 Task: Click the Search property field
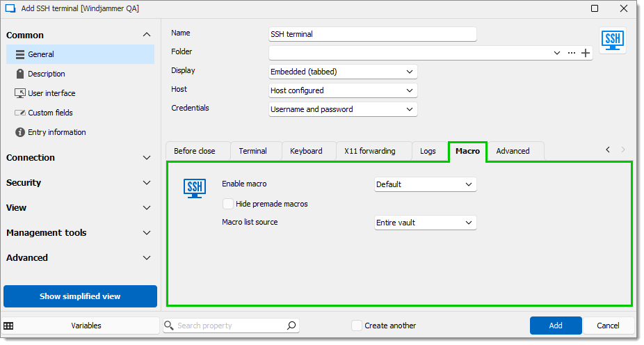click(x=231, y=326)
